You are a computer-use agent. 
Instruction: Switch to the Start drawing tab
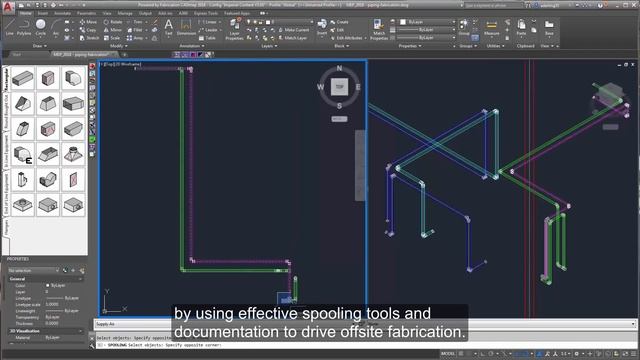pos(17,54)
